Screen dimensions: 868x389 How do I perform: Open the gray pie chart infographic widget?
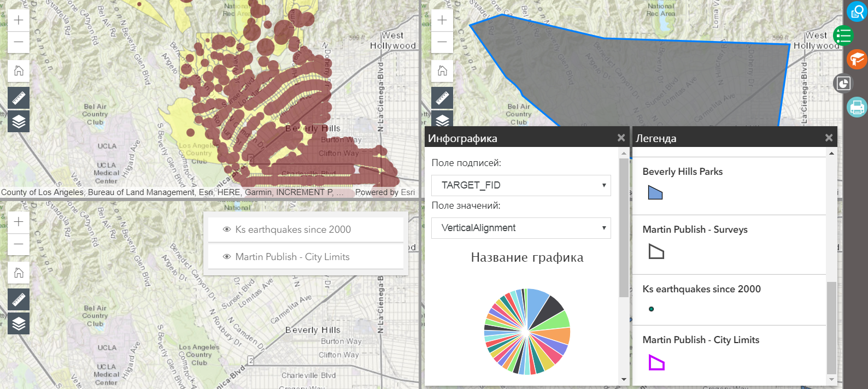(843, 83)
